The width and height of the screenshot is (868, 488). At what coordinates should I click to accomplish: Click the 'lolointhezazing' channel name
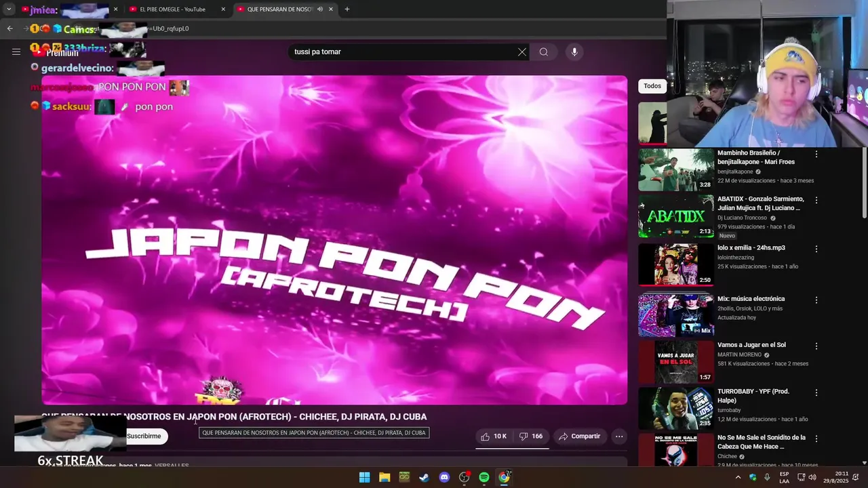[736, 258]
